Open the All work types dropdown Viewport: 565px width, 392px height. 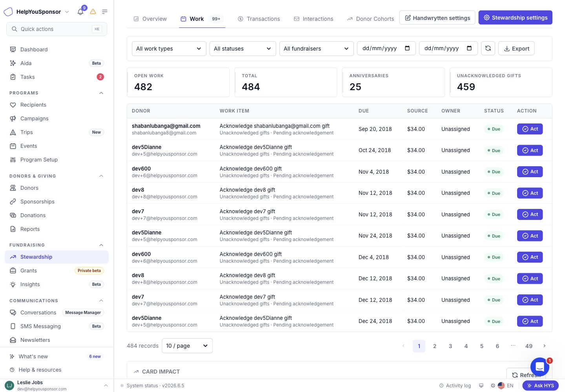pyautogui.click(x=169, y=49)
